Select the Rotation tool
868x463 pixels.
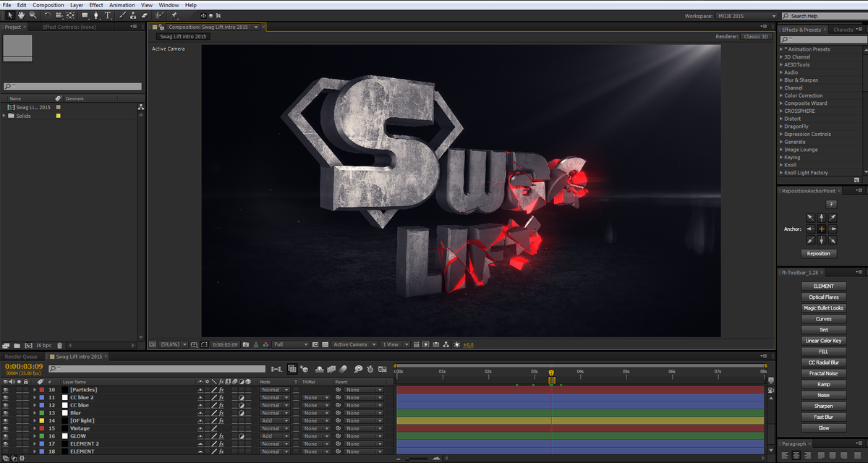point(48,15)
